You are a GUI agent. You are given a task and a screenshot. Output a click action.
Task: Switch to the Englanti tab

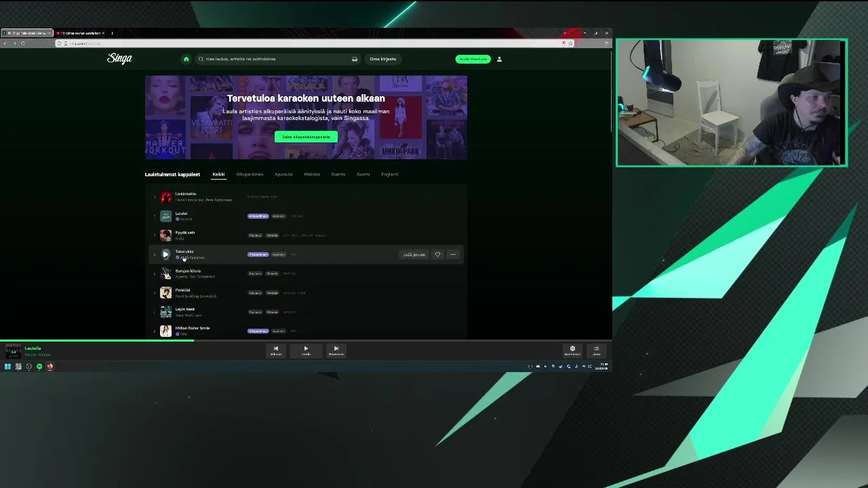[390, 174]
